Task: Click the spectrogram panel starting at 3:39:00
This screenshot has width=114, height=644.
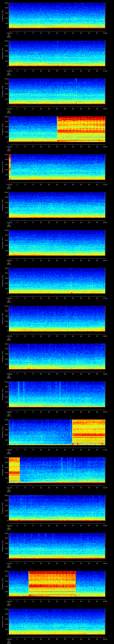Action: (x=57, y=394)
